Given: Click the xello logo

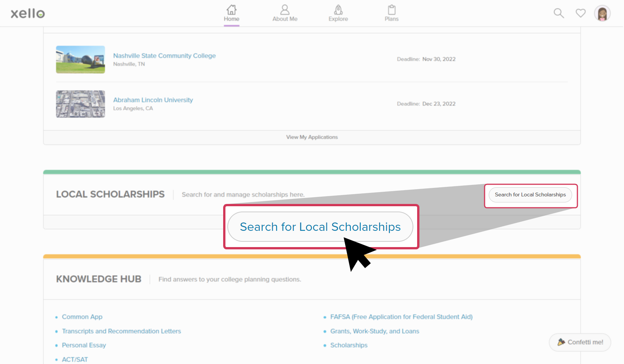Looking at the screenshot, I should 27,13.
